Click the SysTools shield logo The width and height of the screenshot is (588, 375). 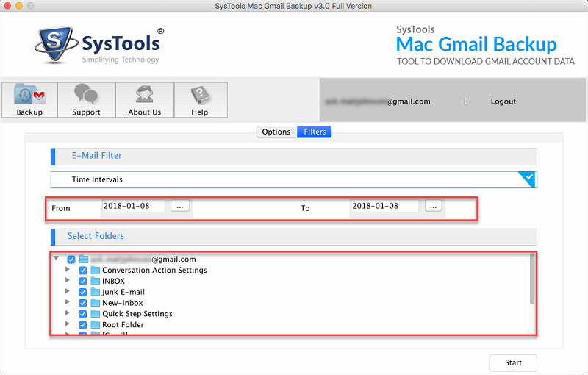tap(55, 44)
